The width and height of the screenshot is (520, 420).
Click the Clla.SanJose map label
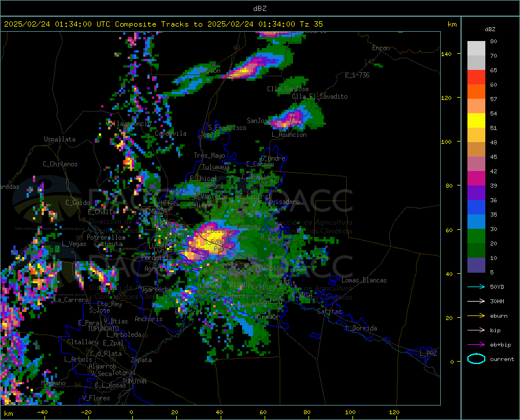click(288, 89)
